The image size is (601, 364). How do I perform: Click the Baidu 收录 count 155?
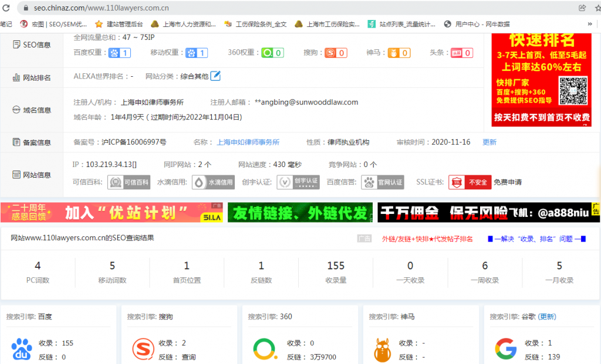pos(67,343)
